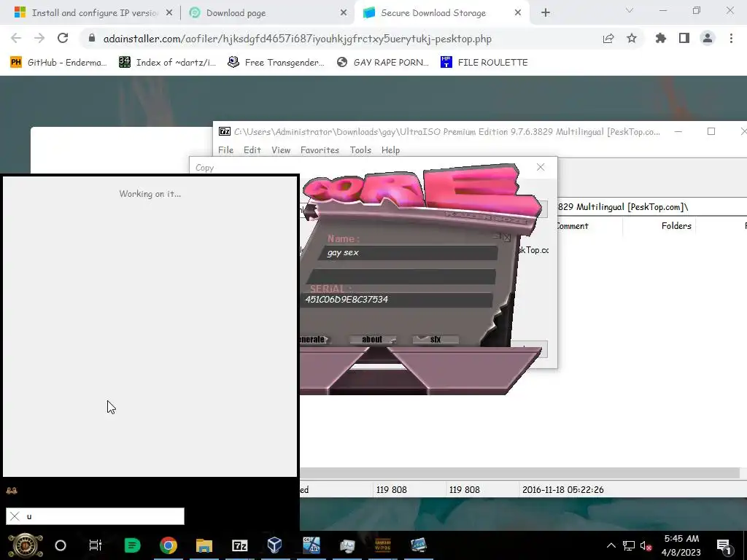Open the 7-Zip Tools menu

[x=360, y=150]
